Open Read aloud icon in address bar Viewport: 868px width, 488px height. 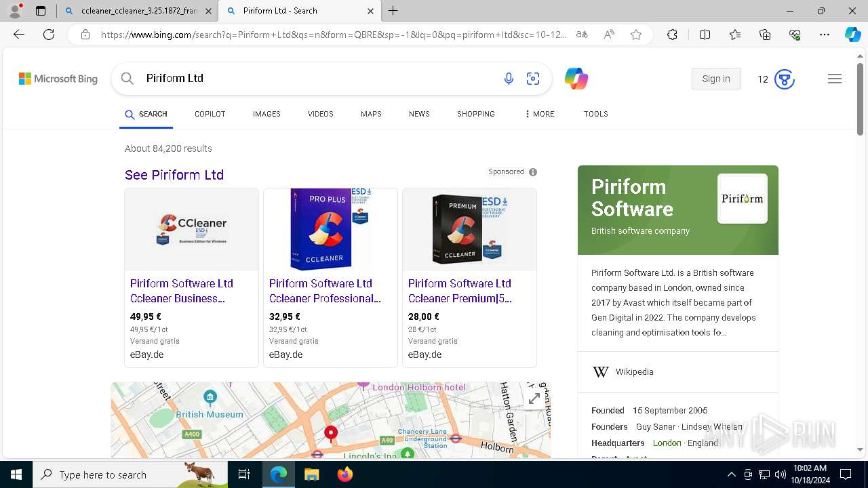[609, 35]
